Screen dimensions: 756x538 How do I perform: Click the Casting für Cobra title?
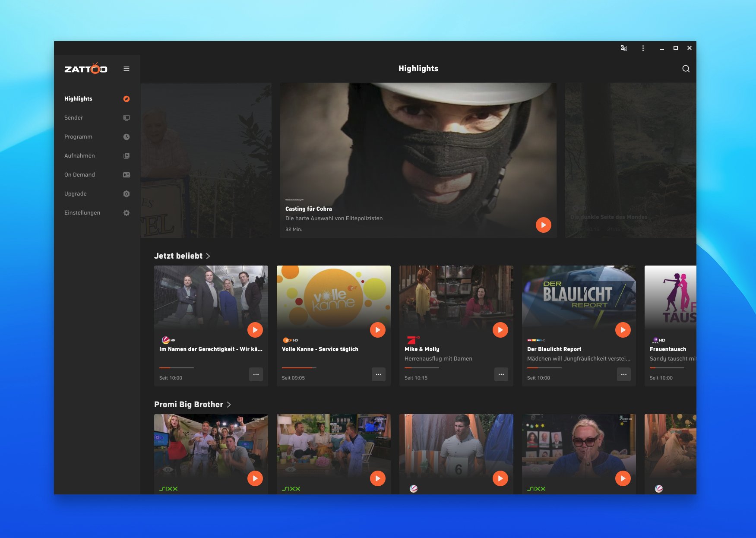(309, 209)
